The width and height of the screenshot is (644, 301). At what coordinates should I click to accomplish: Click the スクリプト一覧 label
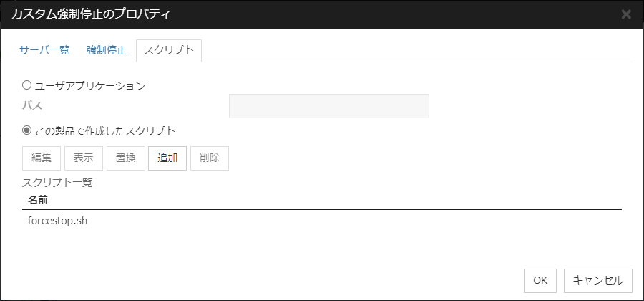pyautogui.click(x=57, y=182)
